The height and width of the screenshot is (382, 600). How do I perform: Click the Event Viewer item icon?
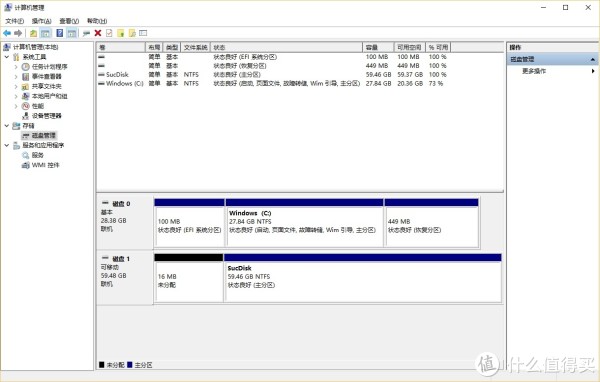[26, 77]
